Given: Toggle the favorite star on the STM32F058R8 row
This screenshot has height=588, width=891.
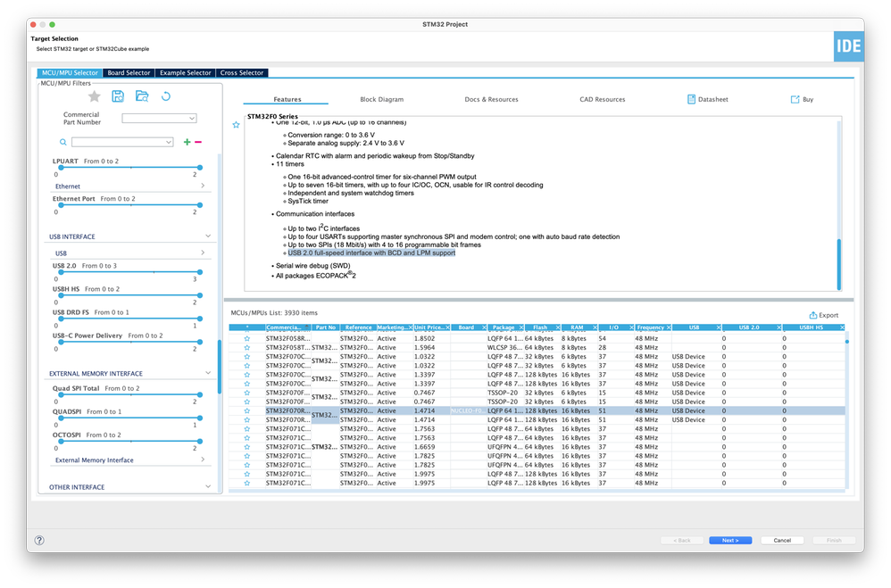Looking at the screenshot, I should [x=246, y=340].
